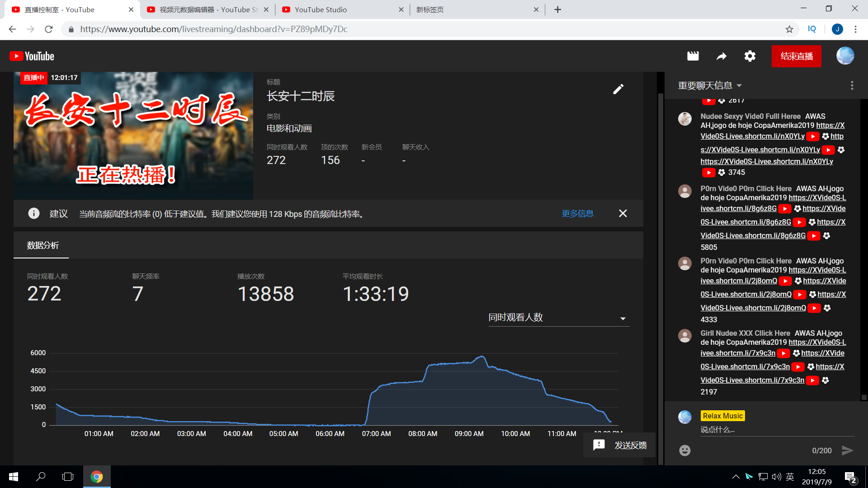This screenshot has height=488, width=868.
Task: Open the network icon in system tray
Action: pyautogui.click(x=763, y=477)
